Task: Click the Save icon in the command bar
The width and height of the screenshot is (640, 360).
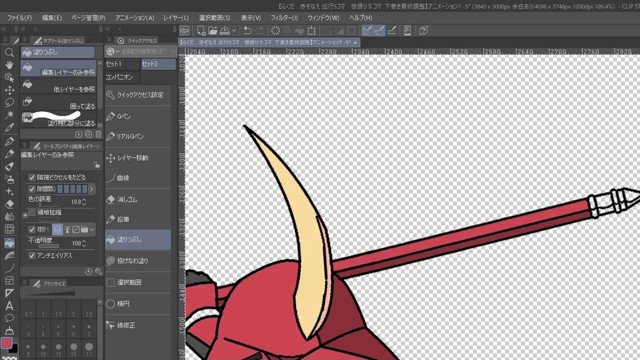Action: 224,31
